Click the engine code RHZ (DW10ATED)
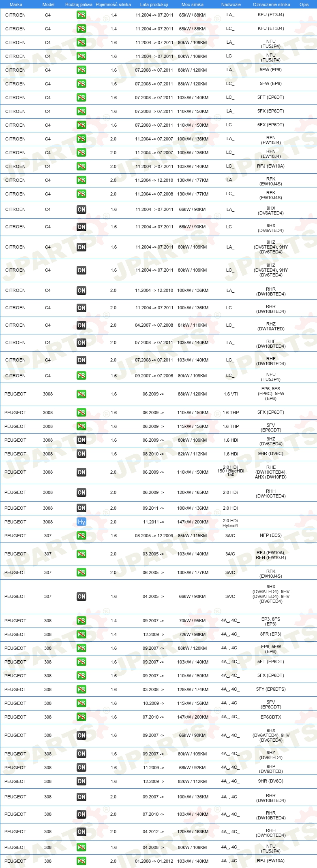The image size is (317, 868). [271, 326]
